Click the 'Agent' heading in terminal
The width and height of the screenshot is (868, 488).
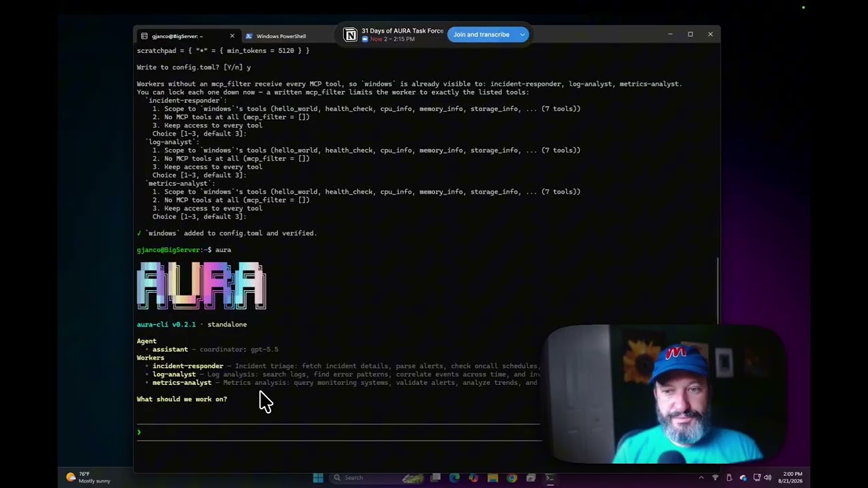click(x=146, y=341)
